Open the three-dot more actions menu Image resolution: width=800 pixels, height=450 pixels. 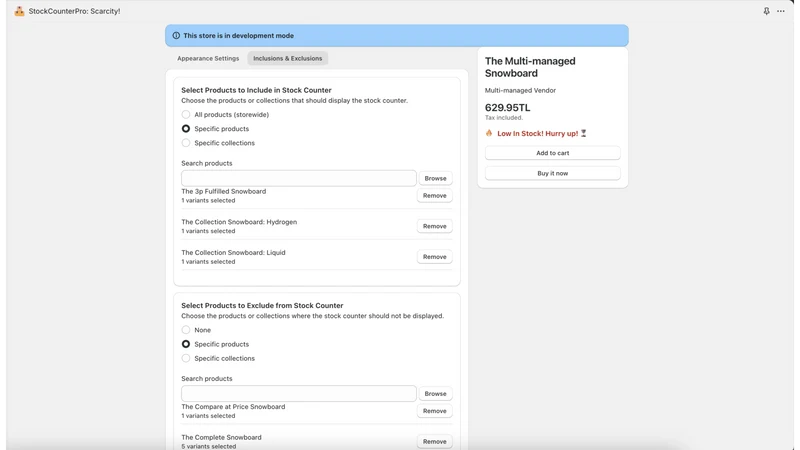(781, 11)
